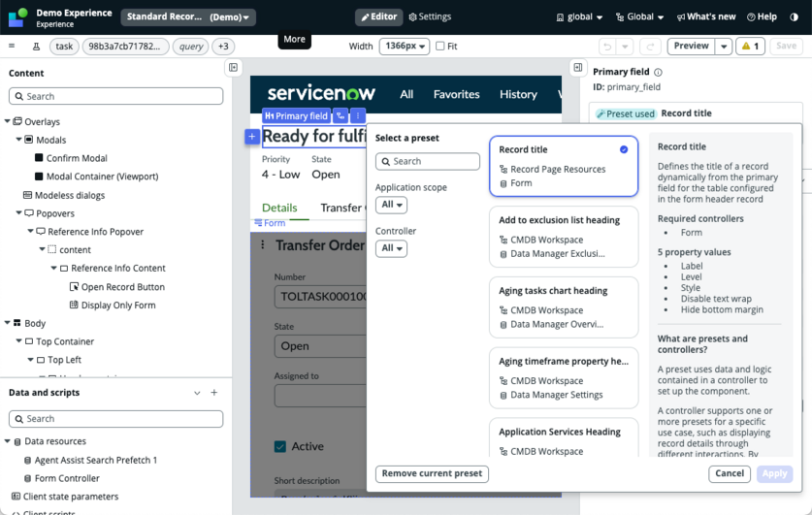Image resolution: width=812 pixels, height=515 pixels.
Task: Click Remove current preset button
Action: [x=432, y=473]
